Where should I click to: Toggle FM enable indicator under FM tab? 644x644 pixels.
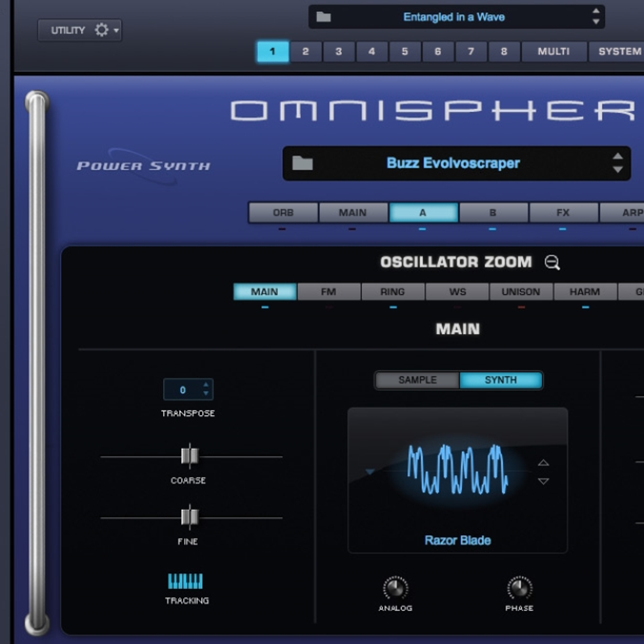click(x=329, y=308)
